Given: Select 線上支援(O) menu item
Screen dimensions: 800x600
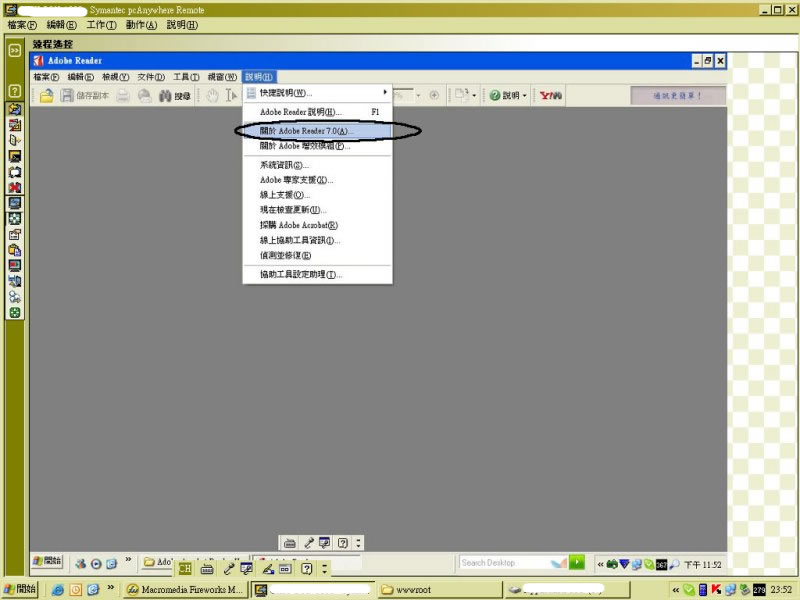Looking at the screenshot, I should click(317, 195).
